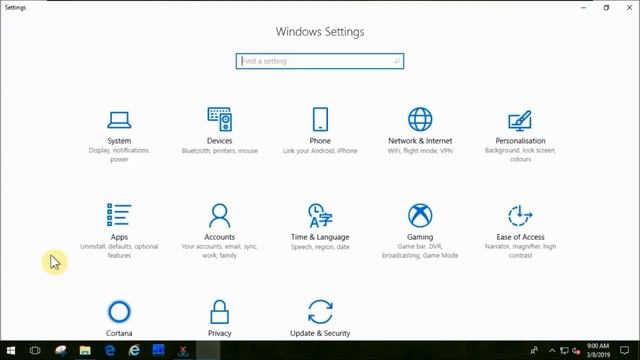This screenshot has width=640, height=360.
Task: Open the Phone settings icon
Action: pos(320,119)
